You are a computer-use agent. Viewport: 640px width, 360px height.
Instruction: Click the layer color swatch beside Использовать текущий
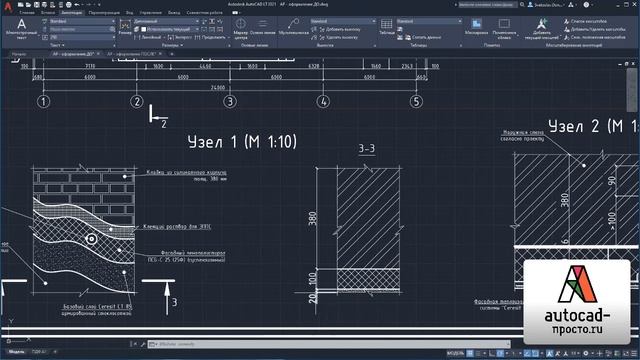click(144, 29)
